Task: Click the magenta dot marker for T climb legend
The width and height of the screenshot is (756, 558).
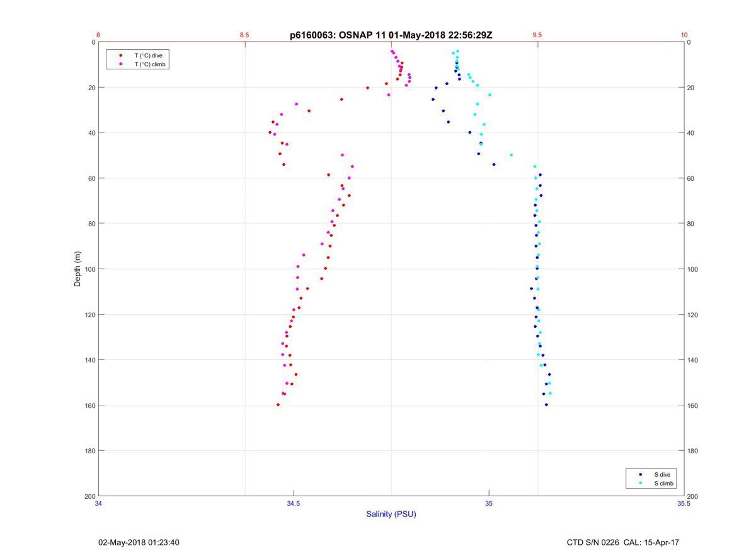Action: [121, 64]
